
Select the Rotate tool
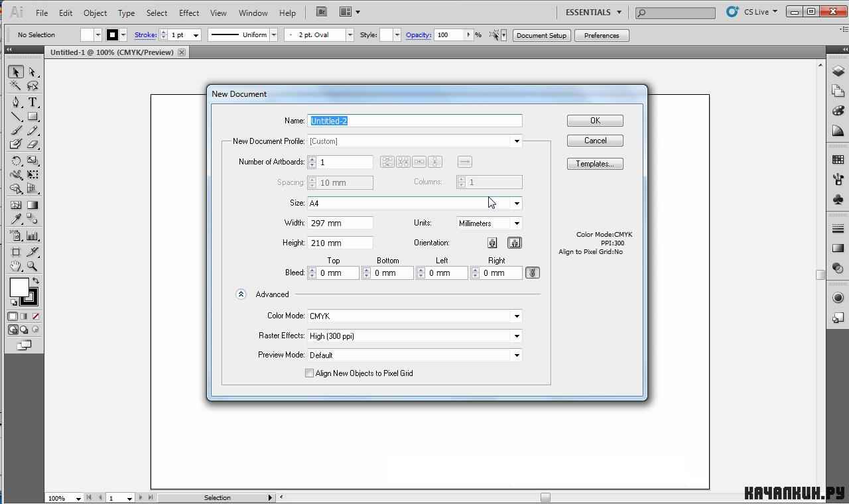16,161
